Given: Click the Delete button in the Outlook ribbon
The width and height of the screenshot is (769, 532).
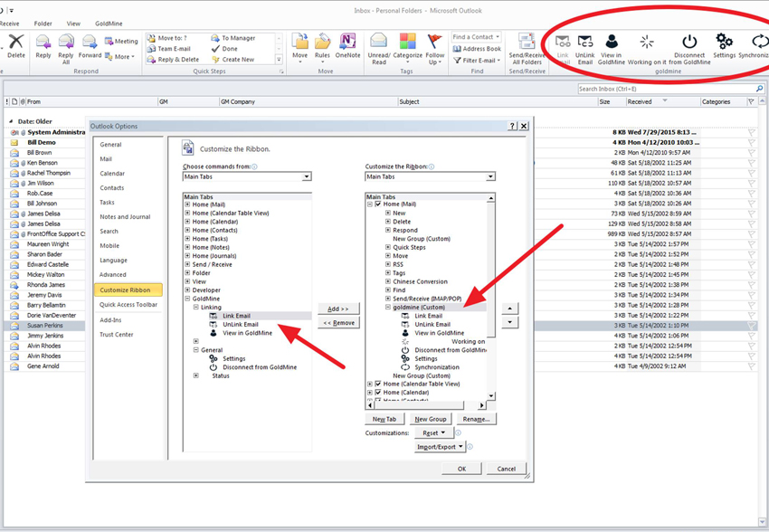Looking at the screenshot, I should point(15,46).
